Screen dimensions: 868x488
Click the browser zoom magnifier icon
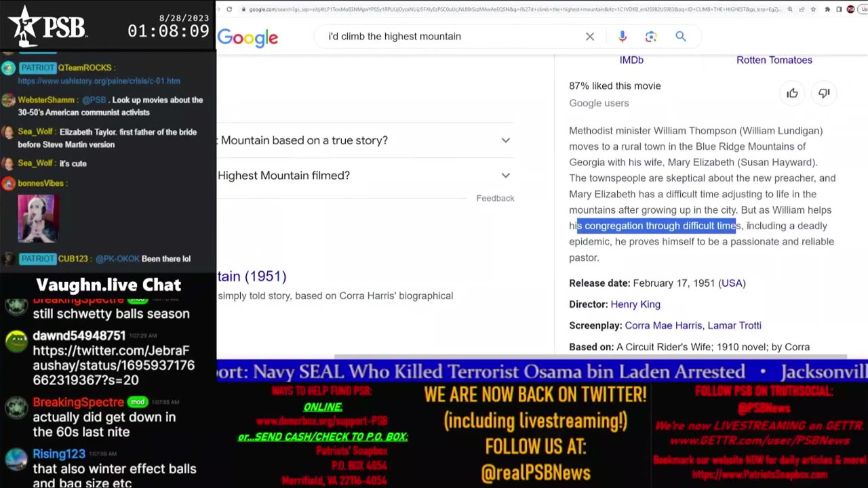coord(790,9)
